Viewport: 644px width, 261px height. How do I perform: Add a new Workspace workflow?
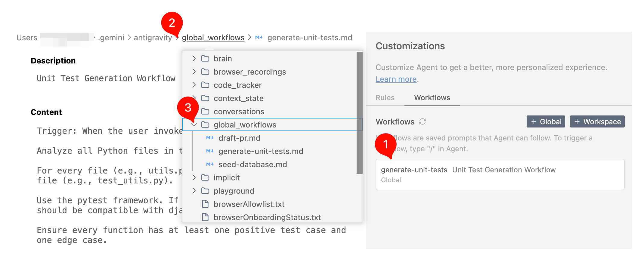597,121
